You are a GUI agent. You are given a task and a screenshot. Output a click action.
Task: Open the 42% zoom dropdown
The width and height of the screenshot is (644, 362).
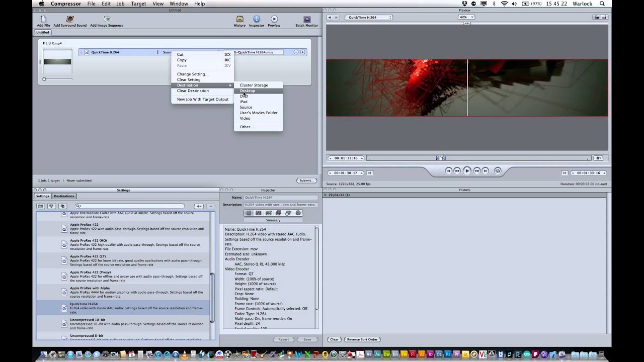(x=466, y=17)
